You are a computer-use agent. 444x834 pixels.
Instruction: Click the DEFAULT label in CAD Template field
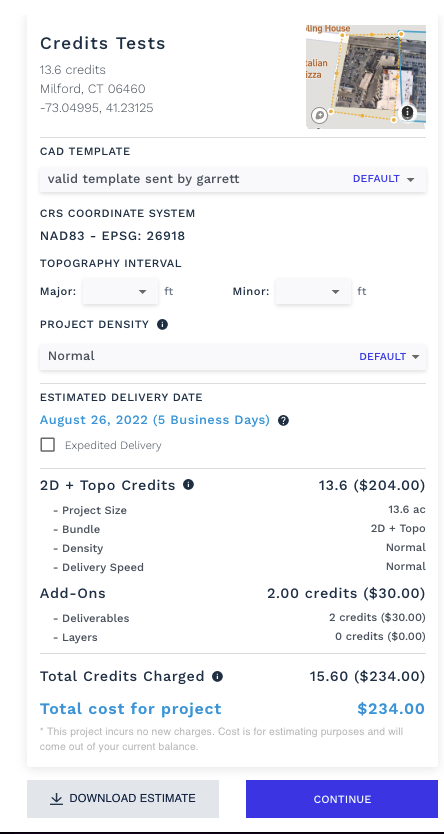(x=376, y=179)
